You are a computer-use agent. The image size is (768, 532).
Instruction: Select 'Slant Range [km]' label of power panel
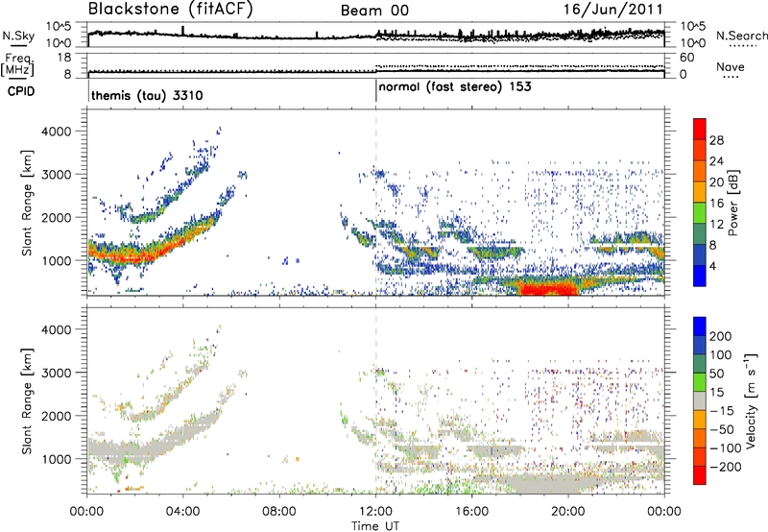tap(27, 203)
